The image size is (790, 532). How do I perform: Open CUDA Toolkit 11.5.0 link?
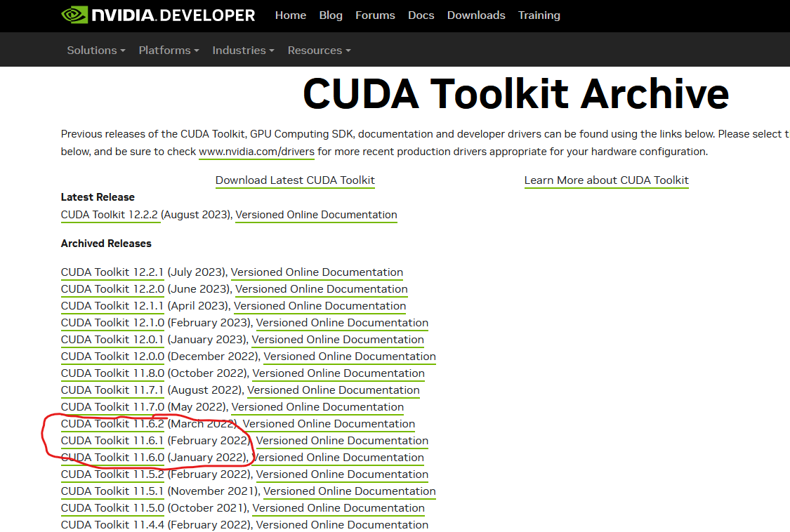click(x=112, y=508)
